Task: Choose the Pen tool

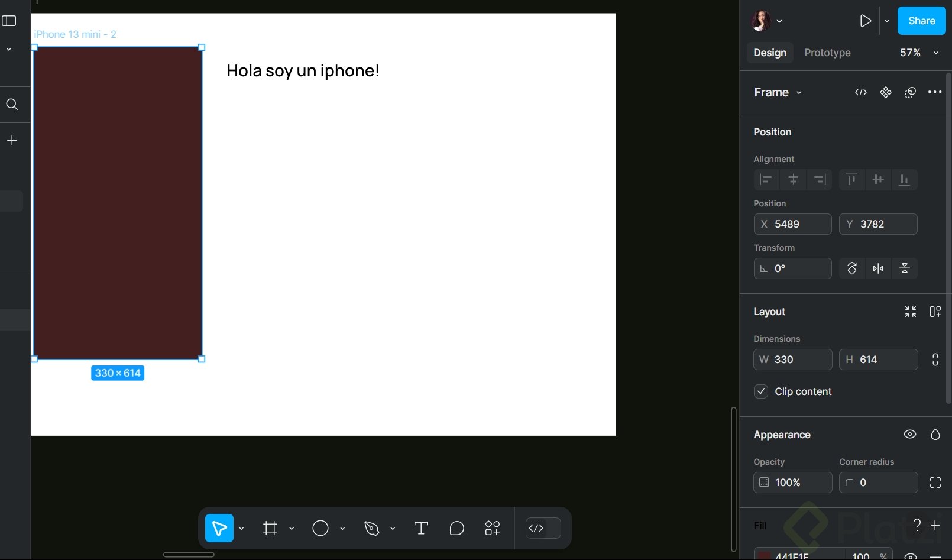Action: click(371, 528)
